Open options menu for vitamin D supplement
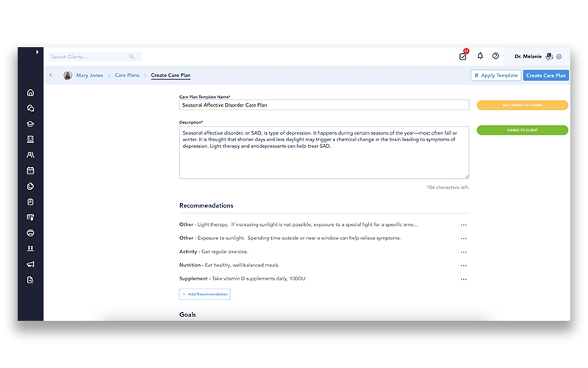The height and width of the screenshot is (368, 588). coord(464,279)
